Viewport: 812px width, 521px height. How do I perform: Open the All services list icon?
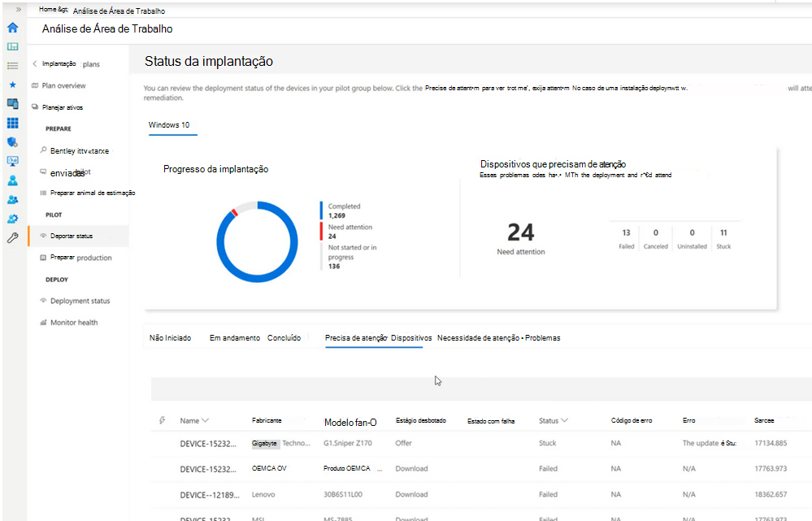(x=13, y=66)
